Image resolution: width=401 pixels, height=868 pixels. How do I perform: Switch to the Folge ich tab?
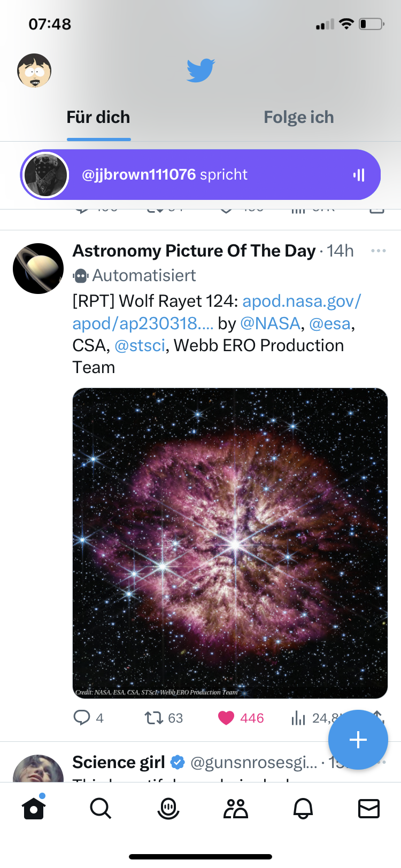point(298,117)
